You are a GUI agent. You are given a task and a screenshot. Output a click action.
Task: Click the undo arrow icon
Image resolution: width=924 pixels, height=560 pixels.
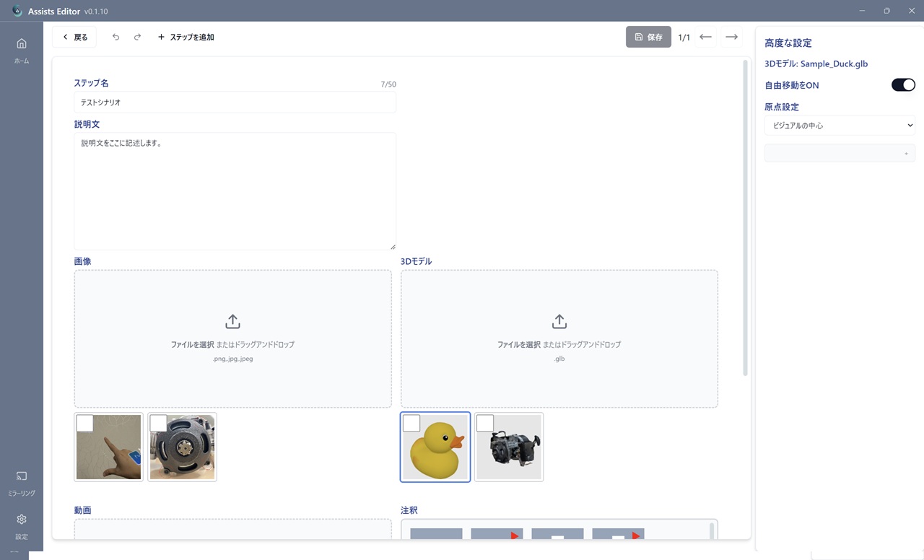point(115,37)
